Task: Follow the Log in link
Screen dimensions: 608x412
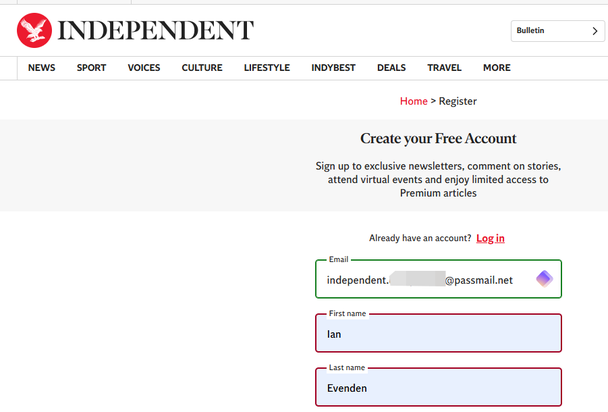Action: point(490,238)
